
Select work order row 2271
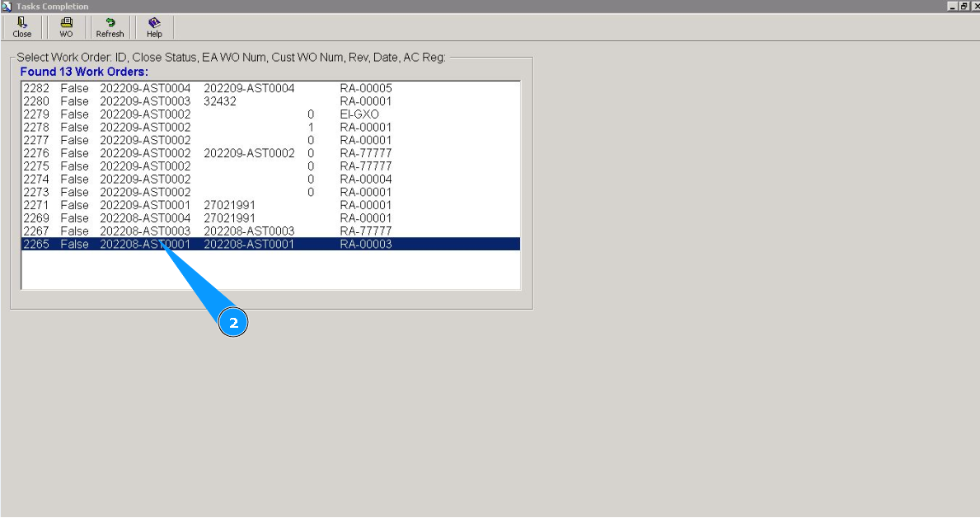click(270, 205)
